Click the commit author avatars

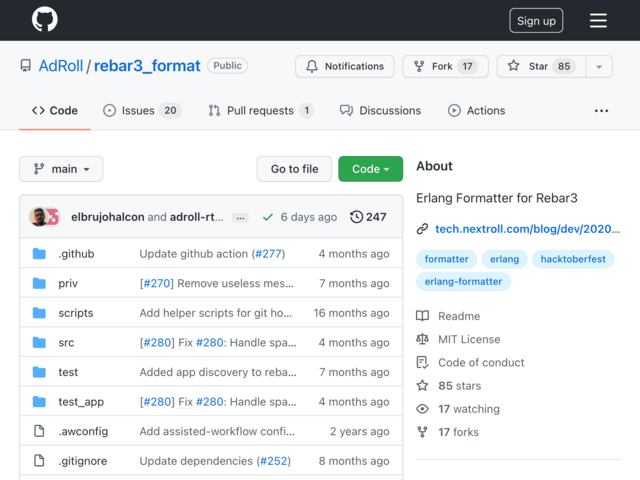coord(44,217)
